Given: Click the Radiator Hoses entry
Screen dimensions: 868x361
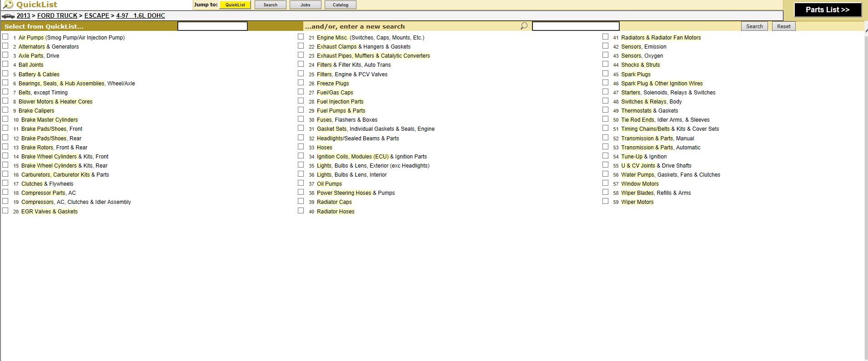Looking at the screenshot, I should click(336, 212).
